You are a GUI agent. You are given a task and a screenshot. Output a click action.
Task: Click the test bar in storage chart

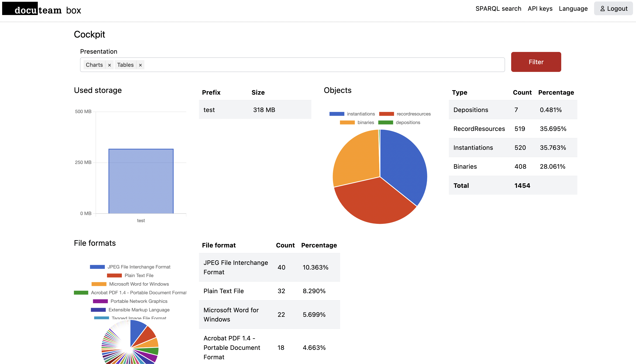(x=141, y=181)
